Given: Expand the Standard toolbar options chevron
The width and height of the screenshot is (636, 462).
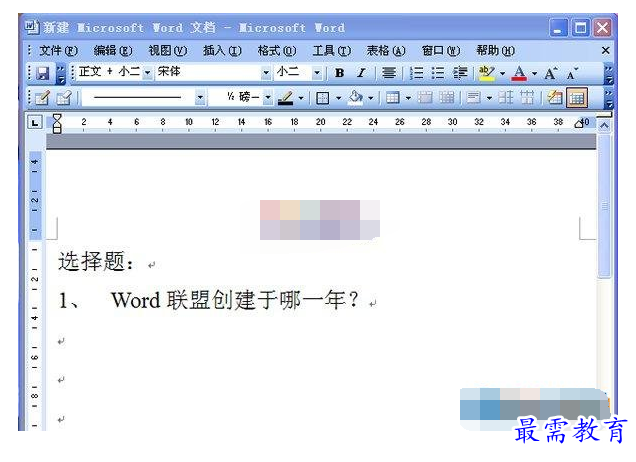Looking at the screenshot, I should (x=60, y=74).
